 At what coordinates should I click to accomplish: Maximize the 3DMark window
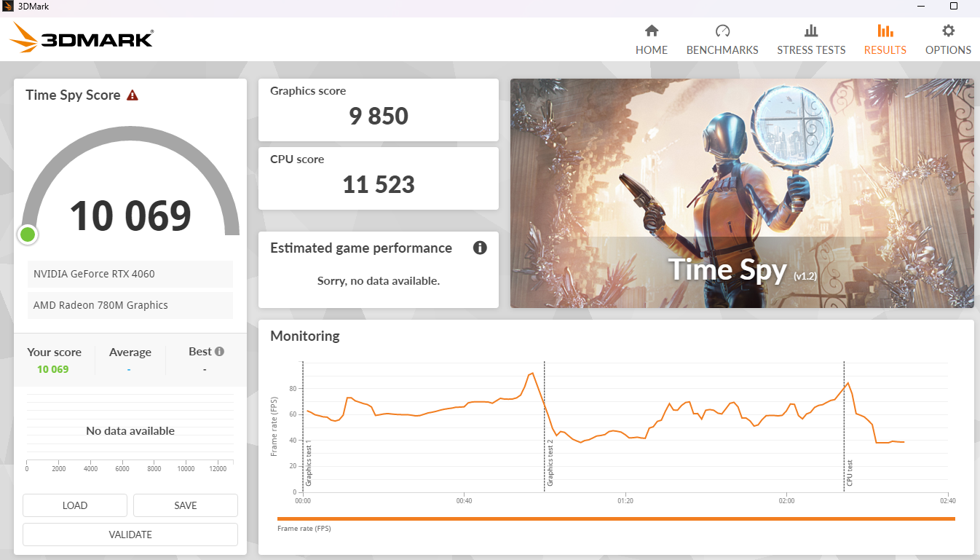[954, 6]
